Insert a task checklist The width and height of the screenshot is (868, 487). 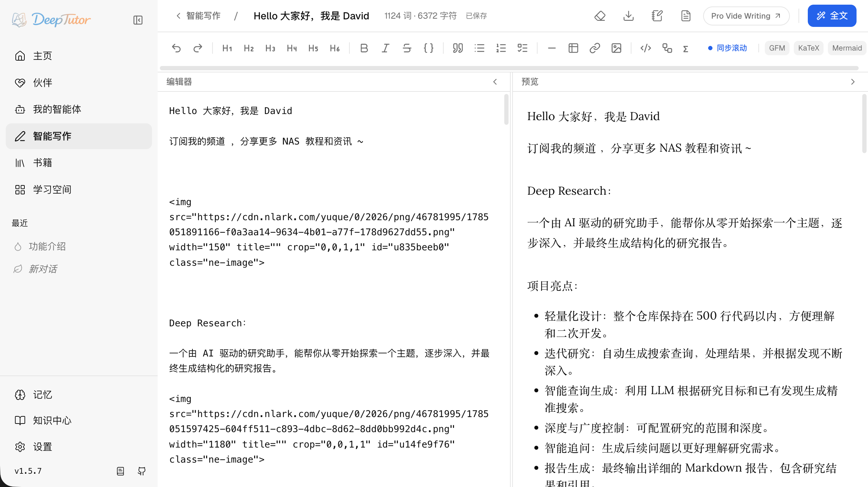tap(523, 48)
